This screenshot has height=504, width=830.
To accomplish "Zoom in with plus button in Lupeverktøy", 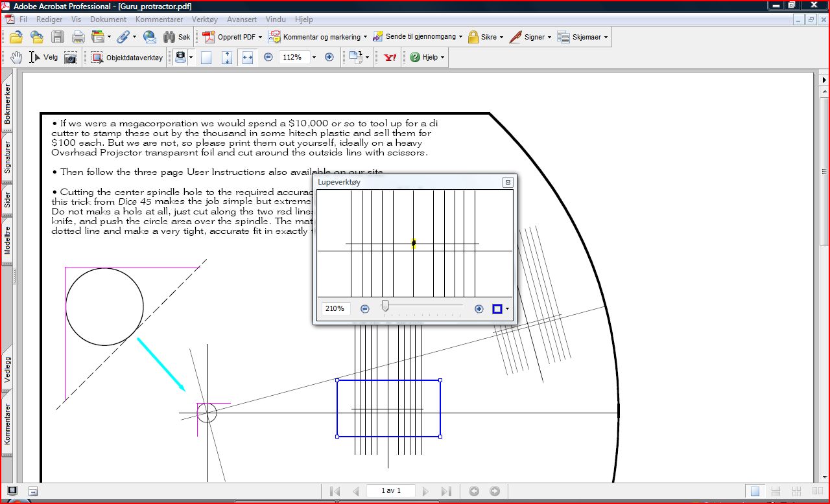I will tap(479, 309).
